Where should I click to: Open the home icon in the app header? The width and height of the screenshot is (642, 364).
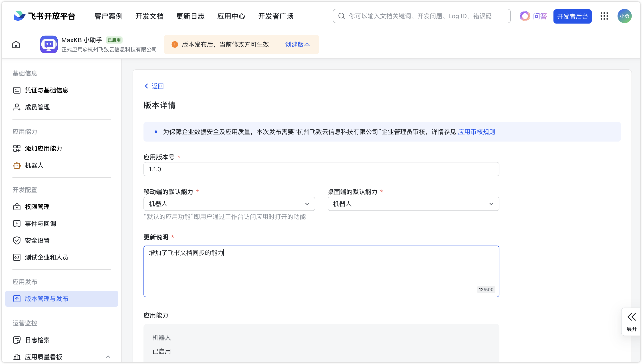16,44
